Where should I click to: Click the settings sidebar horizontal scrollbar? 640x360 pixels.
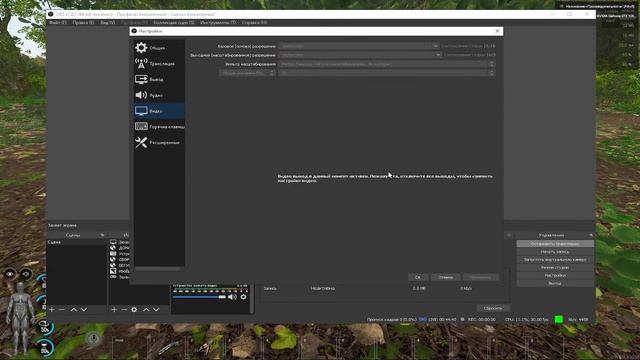[x=158, y=269]
